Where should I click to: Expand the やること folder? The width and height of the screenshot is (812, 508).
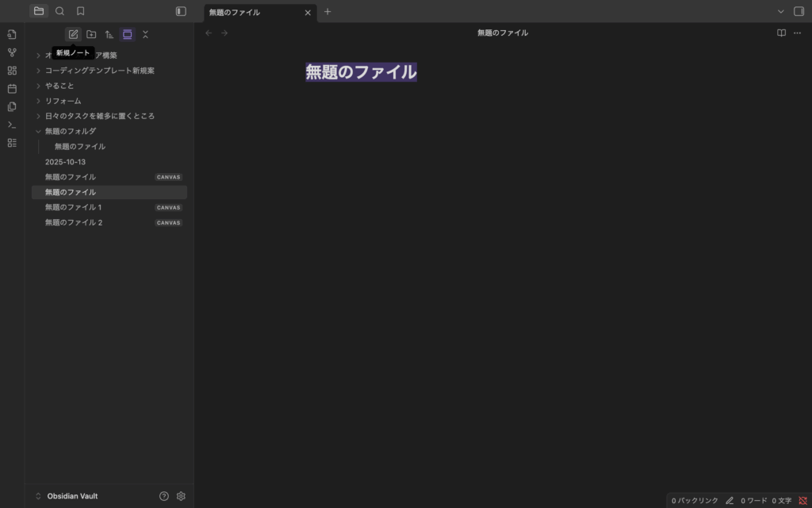(38, 86)
